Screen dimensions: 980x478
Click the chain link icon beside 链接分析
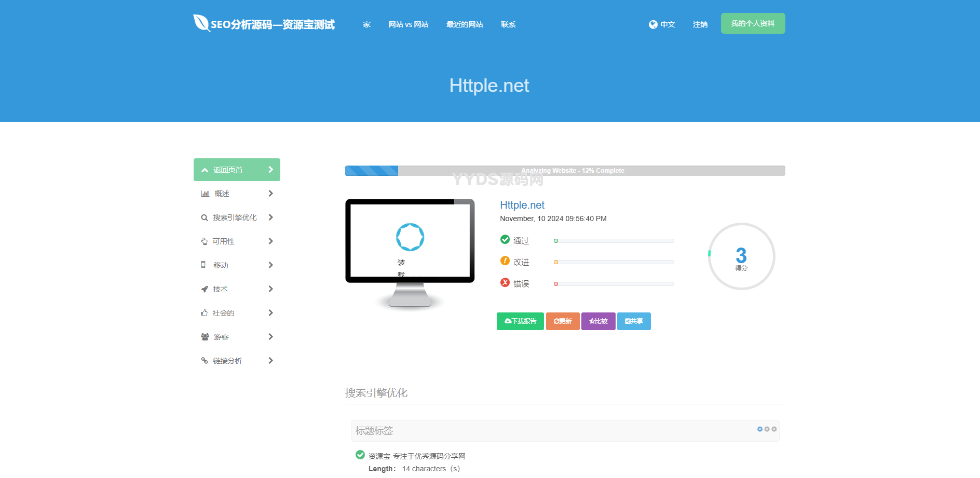click(205, 361)
